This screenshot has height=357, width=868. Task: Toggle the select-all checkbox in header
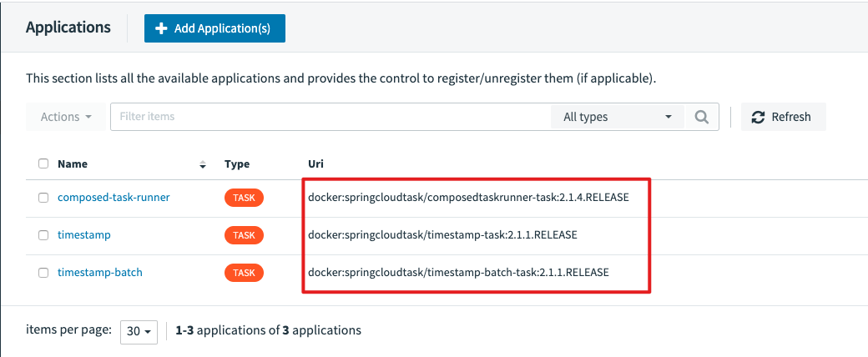(x=43, y=164)
